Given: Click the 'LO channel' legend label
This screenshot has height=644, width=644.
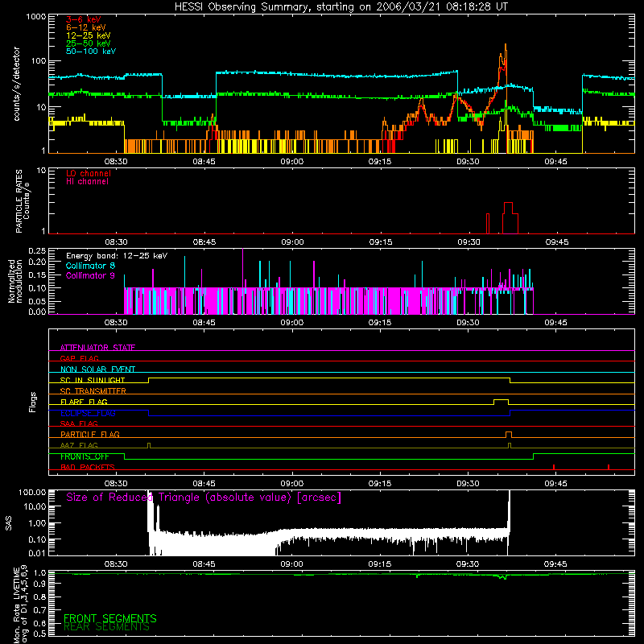Looking at the screenshot, I should [89, 173].
